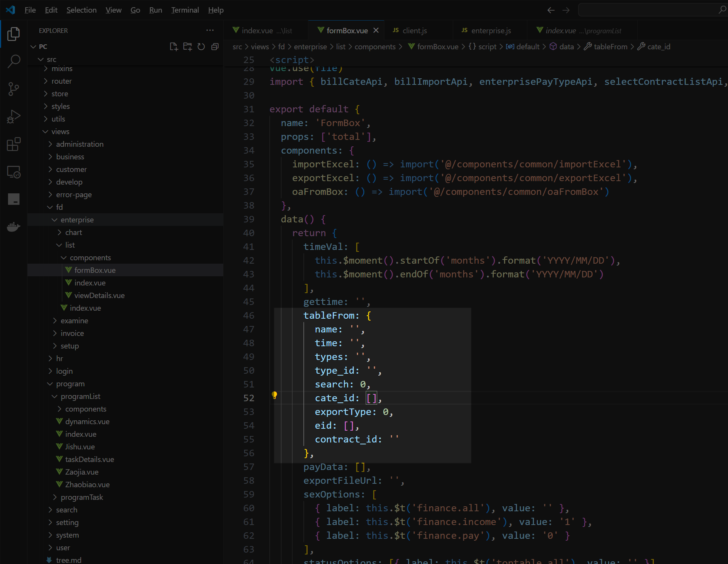Click the search icon in the command center
Screen dimensions: 728x564
[x=722, y=10]
